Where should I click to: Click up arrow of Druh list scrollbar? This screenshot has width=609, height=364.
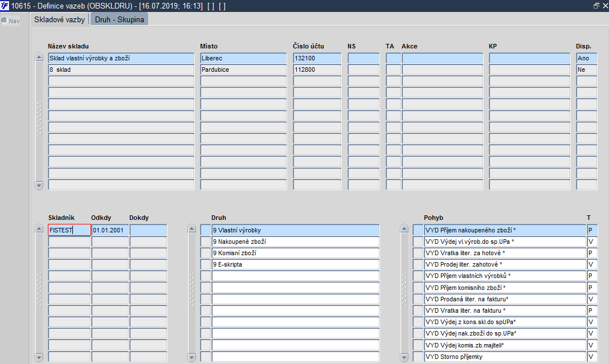[x=191, y=229]
